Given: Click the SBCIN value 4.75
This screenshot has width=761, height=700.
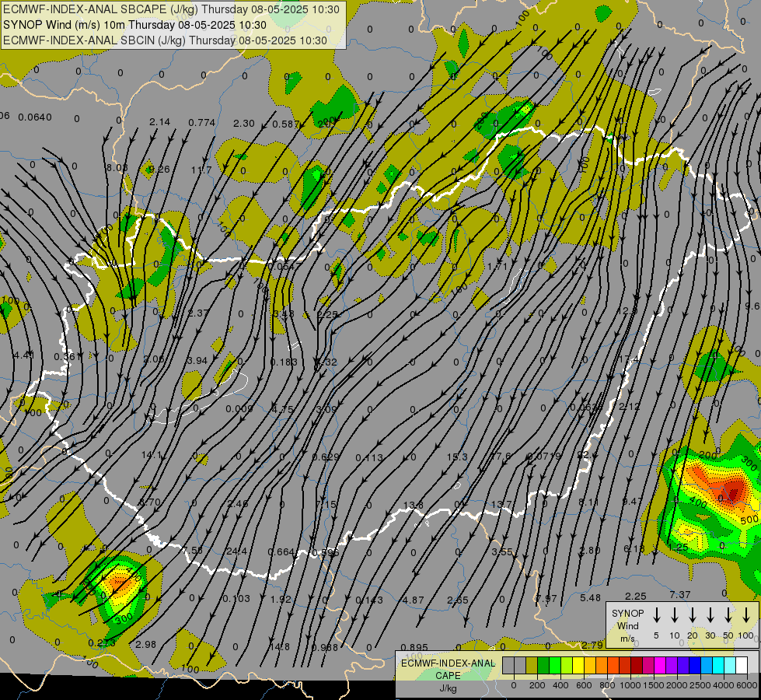Looking at the screenshot, I should (x=282, y=410).
